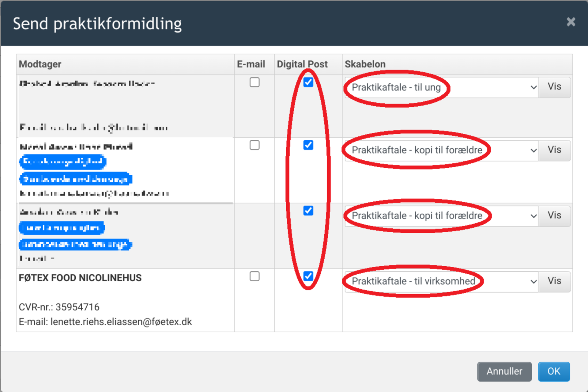This screenshot has width=588, height=392.
Task: Uncheck Digital Post for second recipient
Action: pyautogui.click(x=308, y=145)
